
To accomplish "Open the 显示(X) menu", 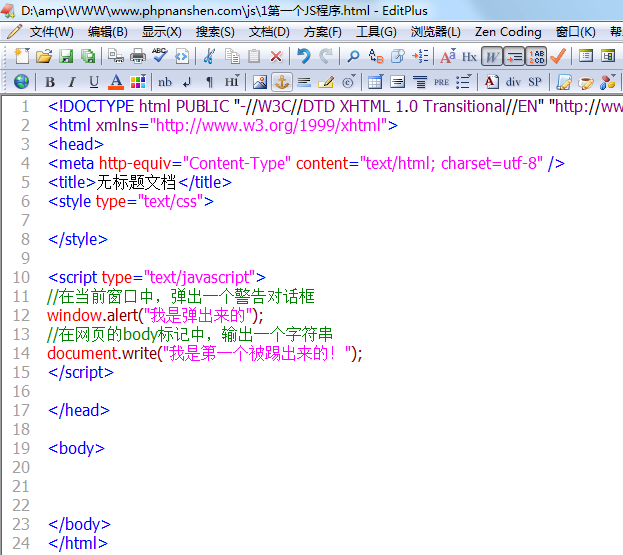I will tap(162, 32).
